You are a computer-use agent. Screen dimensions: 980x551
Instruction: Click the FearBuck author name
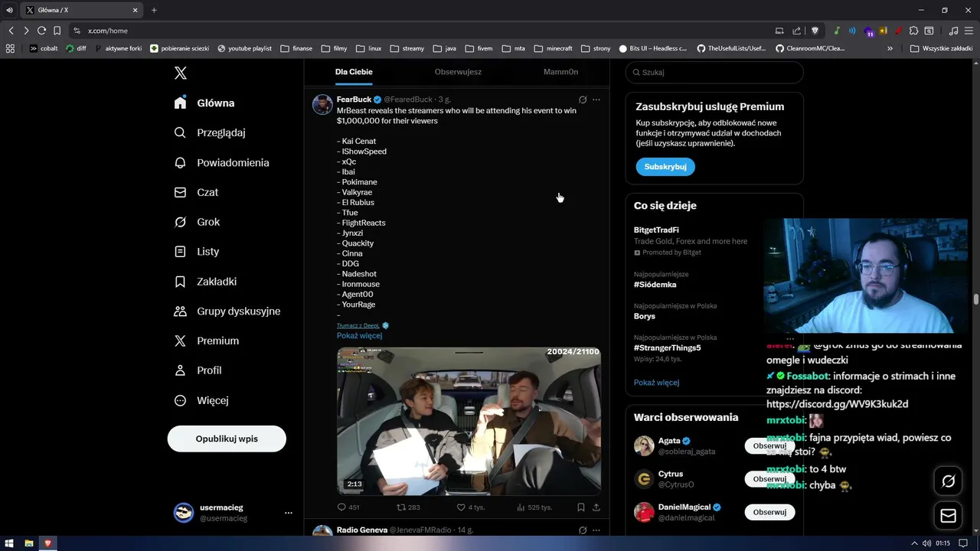(354, 99)
